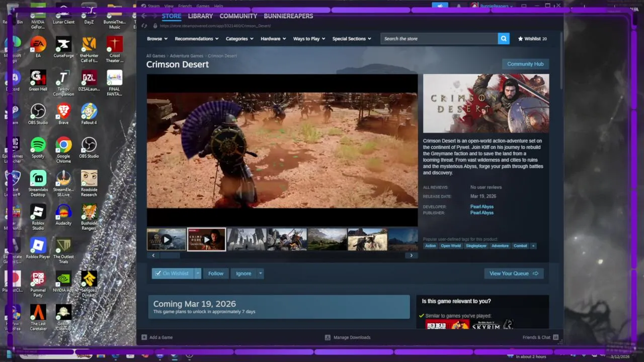Image resolution: width=644 pixels, height=362 pixels.
Task: Click the Steam store search magnifier button
Action: (504, 39)
